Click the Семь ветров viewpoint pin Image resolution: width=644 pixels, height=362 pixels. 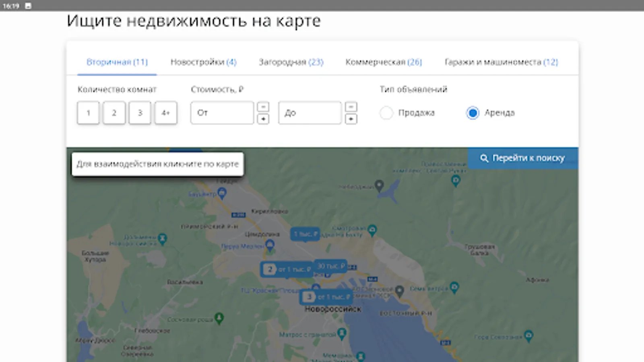coord(454,287)
